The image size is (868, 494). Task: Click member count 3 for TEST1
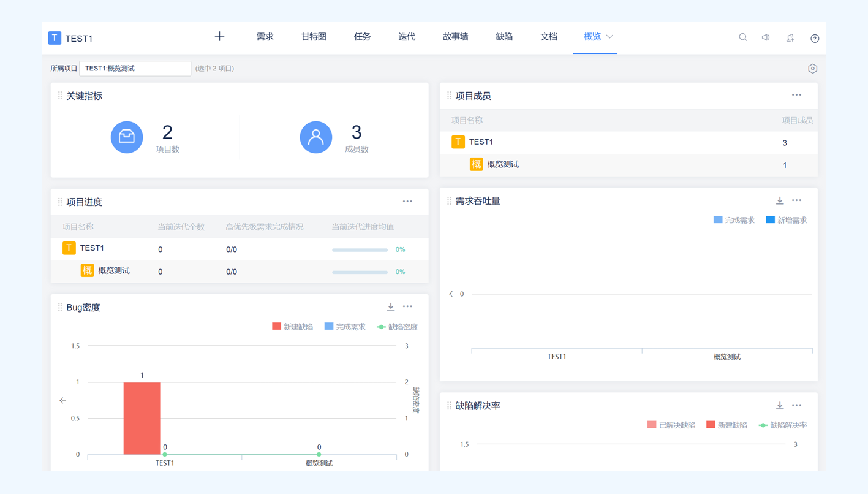coord(785,143)
